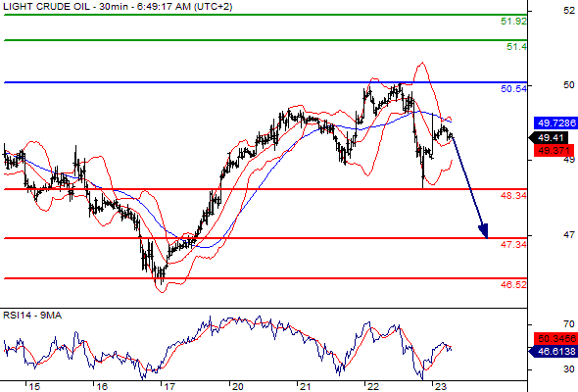Click the 47.34 support level label

pyautogui.click(x=513, y=244)
